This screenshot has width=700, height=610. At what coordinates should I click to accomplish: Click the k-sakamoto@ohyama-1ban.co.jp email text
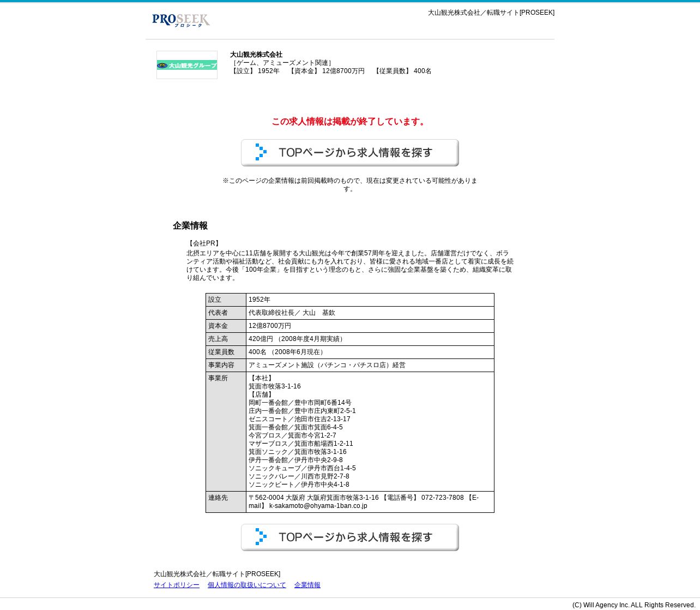tap(318, 506)
